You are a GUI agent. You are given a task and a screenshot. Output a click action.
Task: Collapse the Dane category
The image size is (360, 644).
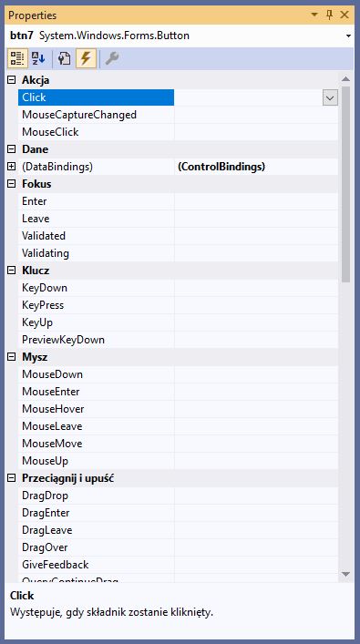tap(12, 149)
